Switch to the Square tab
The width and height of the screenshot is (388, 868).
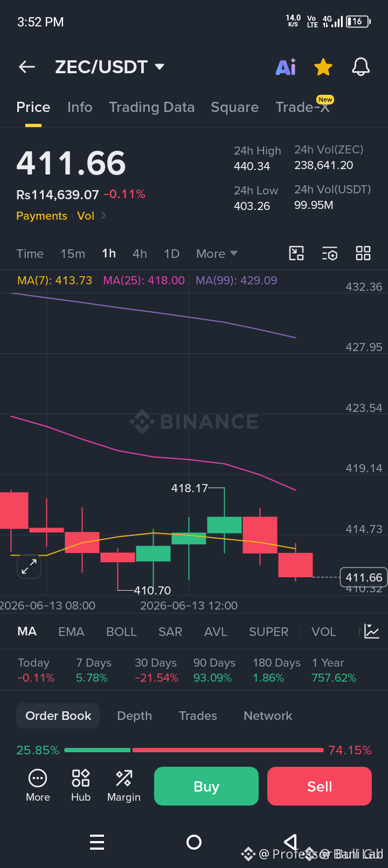[x=234, y=107]
